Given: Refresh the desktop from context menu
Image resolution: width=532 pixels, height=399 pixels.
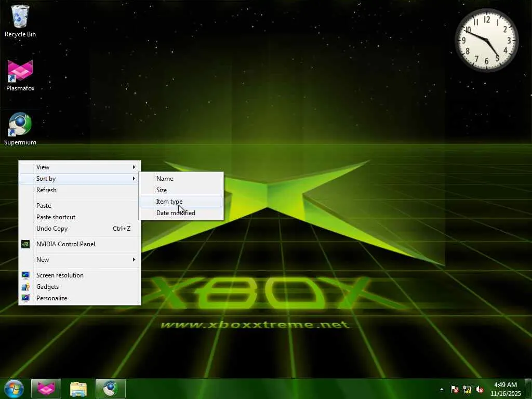Looking at the screenshot, I should (x=79, y=190).
